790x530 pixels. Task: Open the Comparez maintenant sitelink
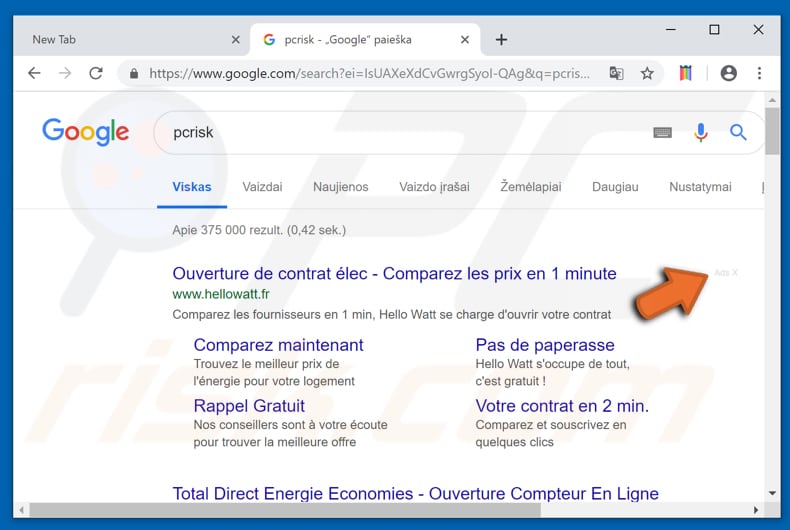tap(278, 345)
